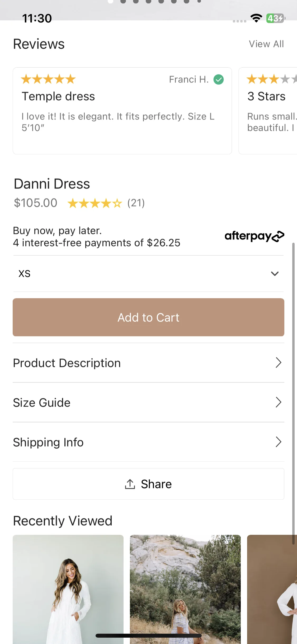
Task: Tap the Danni Dress star rating
Action: (95, 203)
